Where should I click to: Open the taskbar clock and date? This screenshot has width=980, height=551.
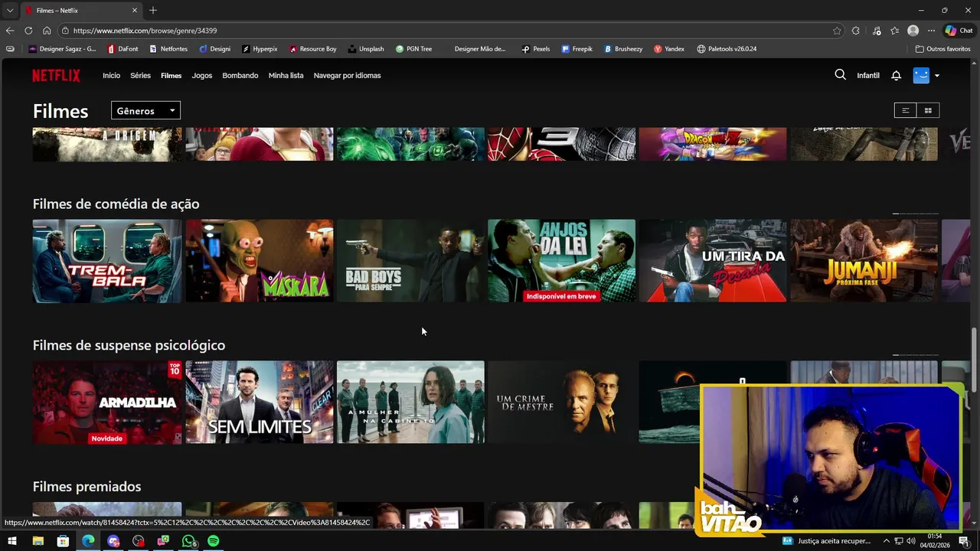click(934, 541)
